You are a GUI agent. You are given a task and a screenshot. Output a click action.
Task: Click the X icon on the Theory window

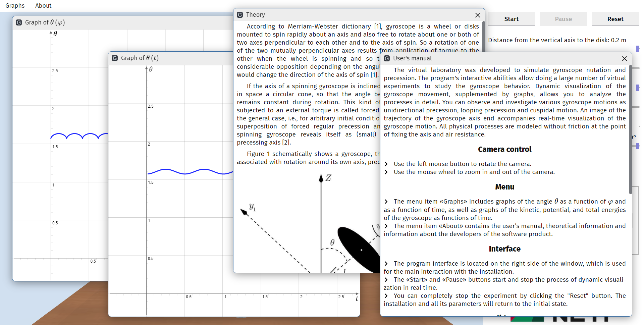pyautogui.click(x=477, y=15)
